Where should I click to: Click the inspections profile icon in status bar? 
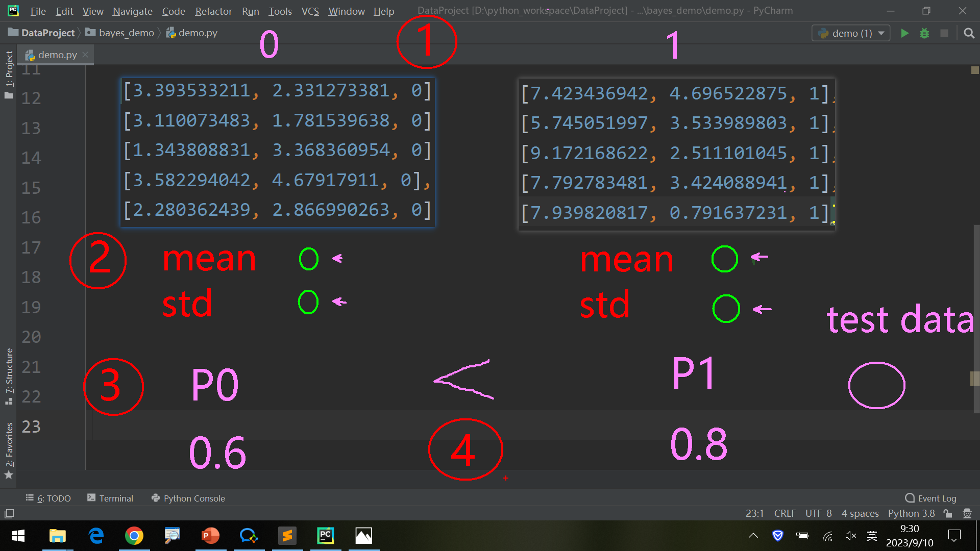967,513
